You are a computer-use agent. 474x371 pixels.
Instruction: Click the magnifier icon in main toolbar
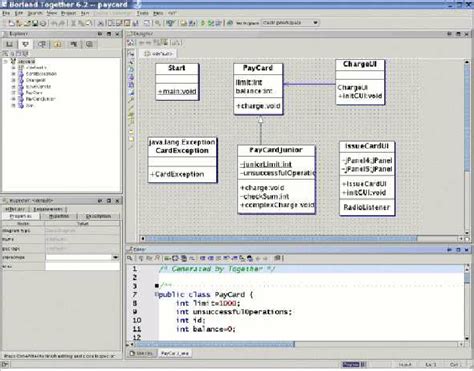[x=157, y=23]
